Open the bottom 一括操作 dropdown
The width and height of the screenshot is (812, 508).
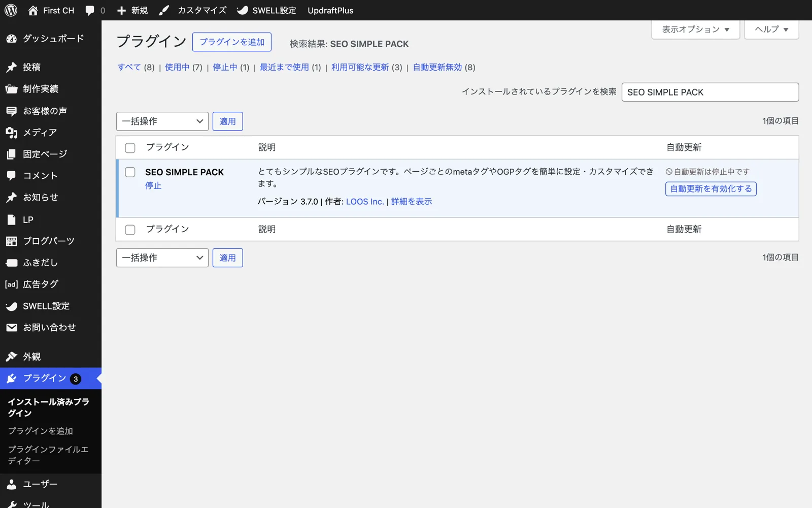point(162,258)
